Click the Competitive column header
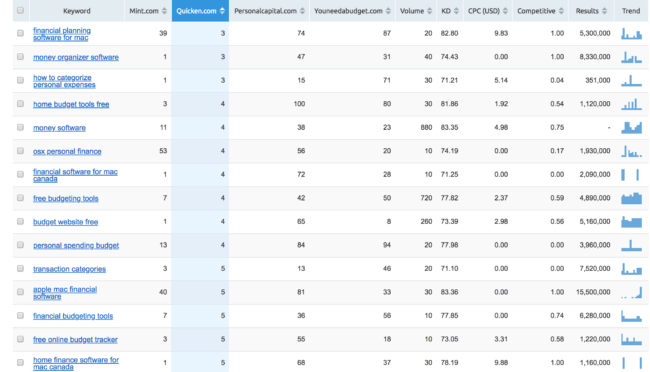 [x=540, y=11]
